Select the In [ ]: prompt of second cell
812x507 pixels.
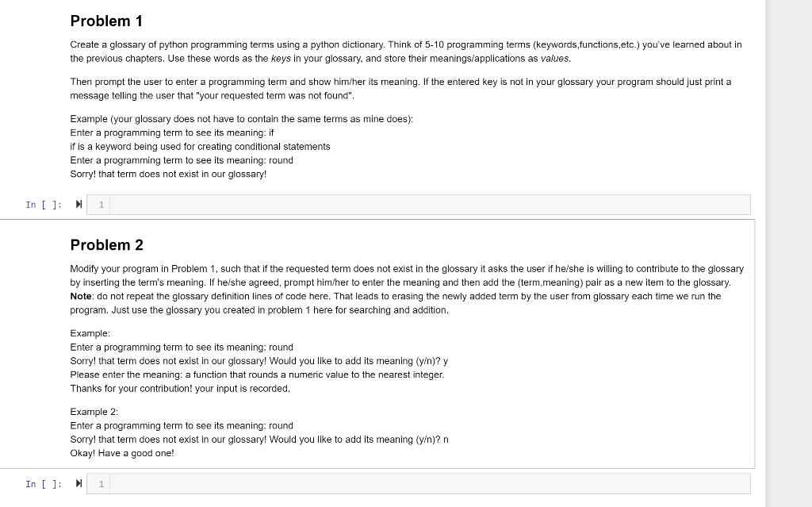pos(44,484)
